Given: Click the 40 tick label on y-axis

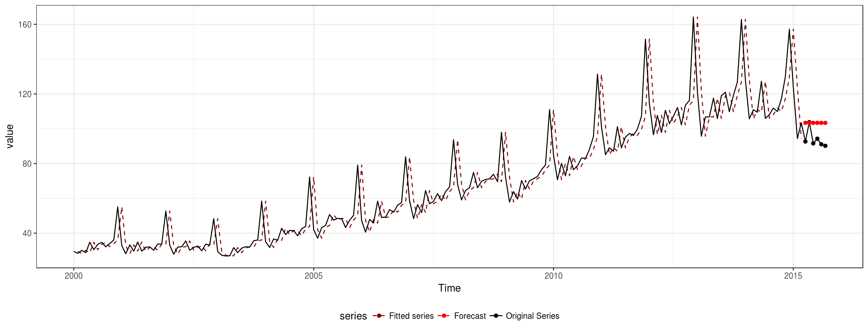Looking at the screenshot, I should (27, 233).
